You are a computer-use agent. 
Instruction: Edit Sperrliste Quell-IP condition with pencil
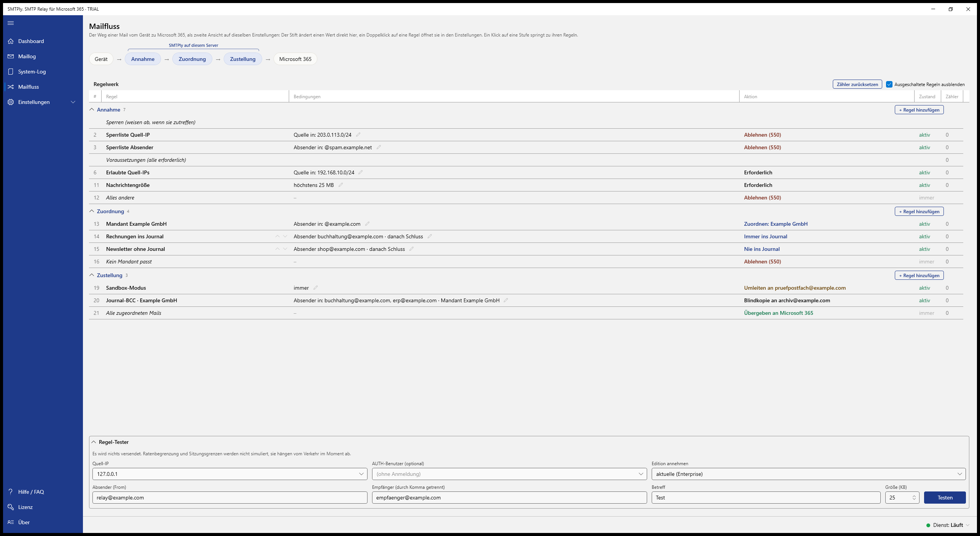[x=358, y=134]
